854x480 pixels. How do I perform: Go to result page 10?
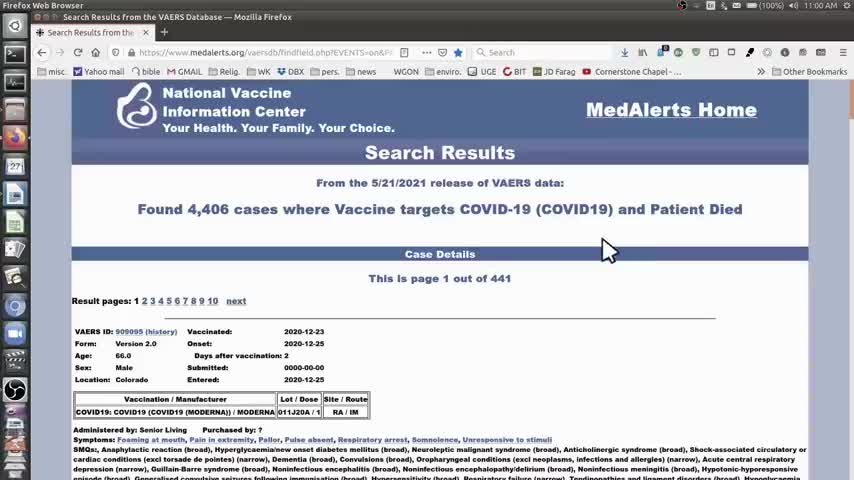pyautogui.click(x=212, y=301)
